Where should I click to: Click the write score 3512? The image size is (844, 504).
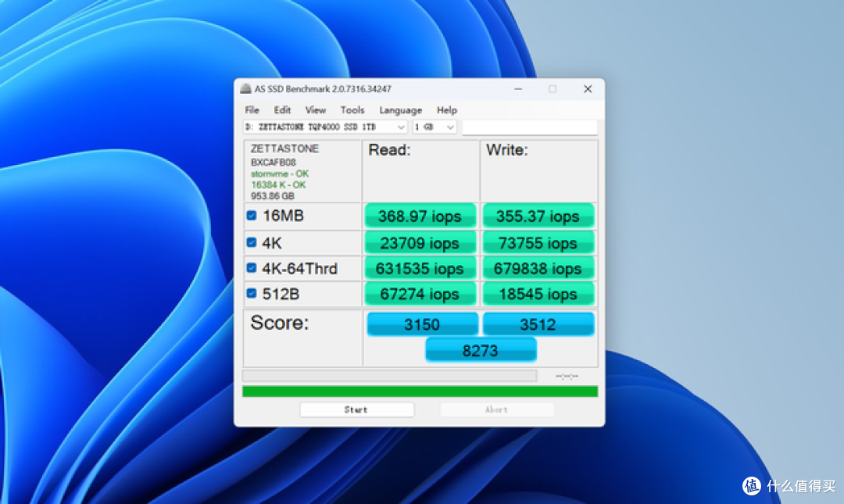(538, 324)
